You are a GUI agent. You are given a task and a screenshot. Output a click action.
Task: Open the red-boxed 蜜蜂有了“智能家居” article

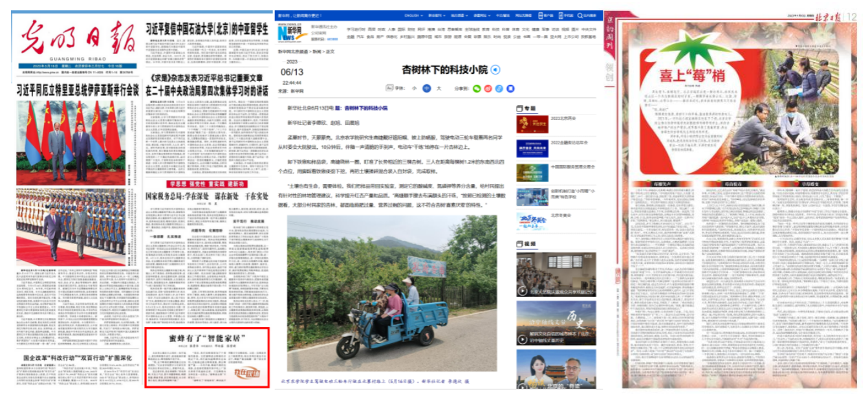207,357
